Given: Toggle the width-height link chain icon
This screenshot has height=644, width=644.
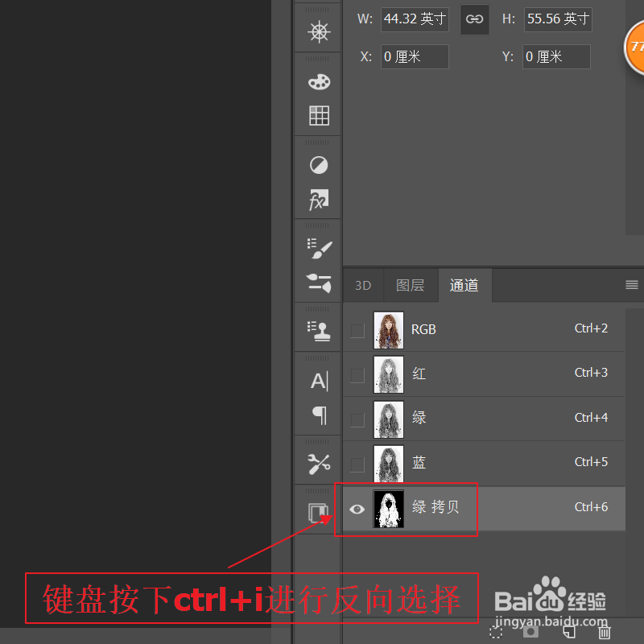Looking at the screenshot, I should [474, 19].
